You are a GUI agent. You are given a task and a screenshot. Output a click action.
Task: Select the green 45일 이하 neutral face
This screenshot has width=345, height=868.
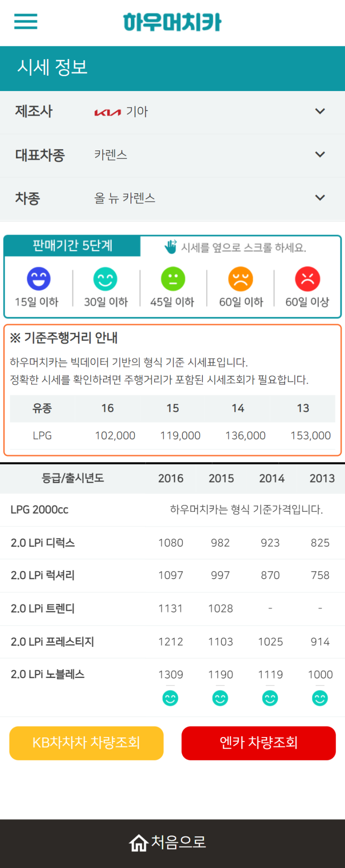pos(173,279)
